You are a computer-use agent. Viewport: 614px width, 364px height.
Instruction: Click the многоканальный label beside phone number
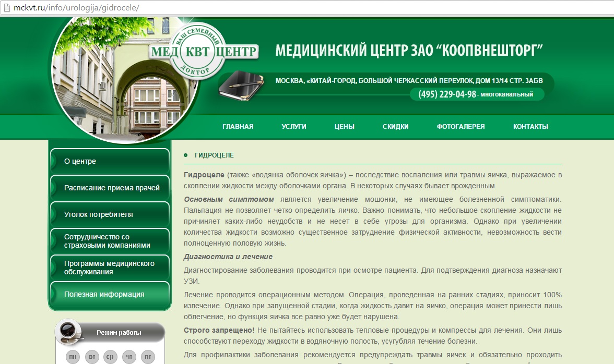(x=506, y=94)
